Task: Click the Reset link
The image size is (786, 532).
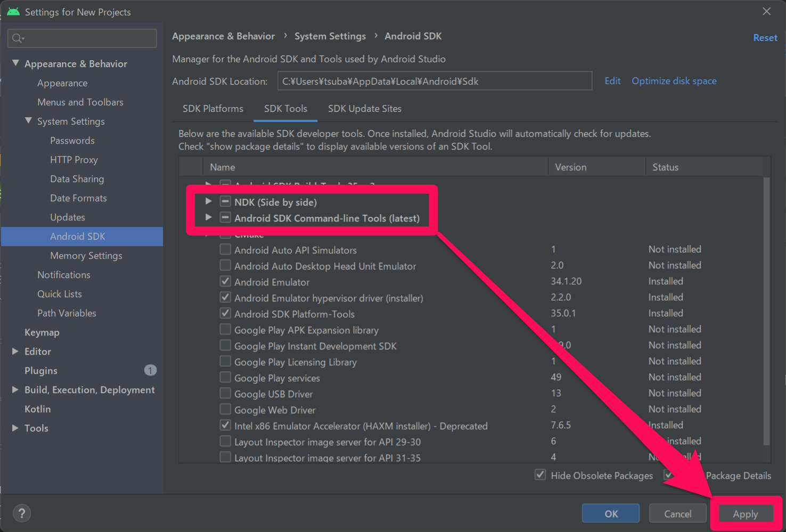Action: coord(765,38)
